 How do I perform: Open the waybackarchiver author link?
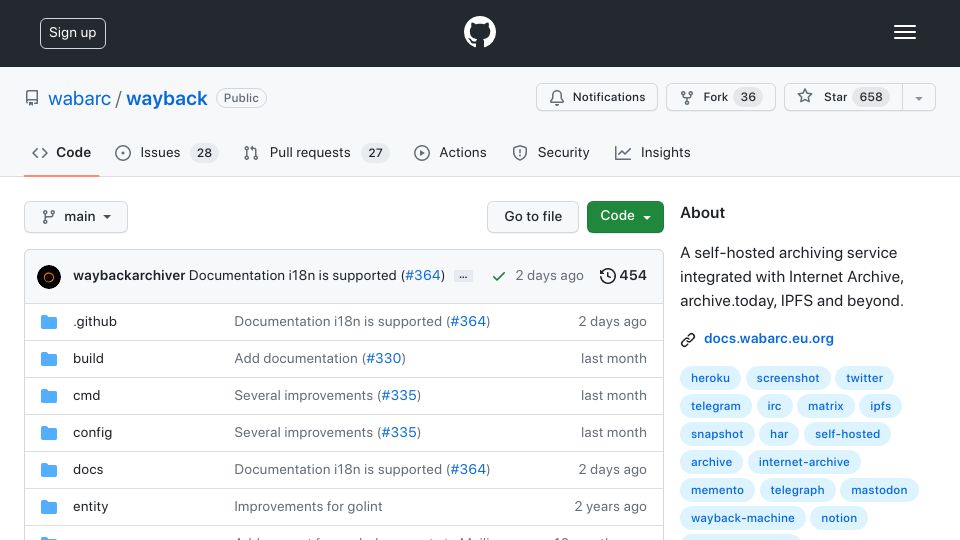pyautogui.click(x=129, y=276)
